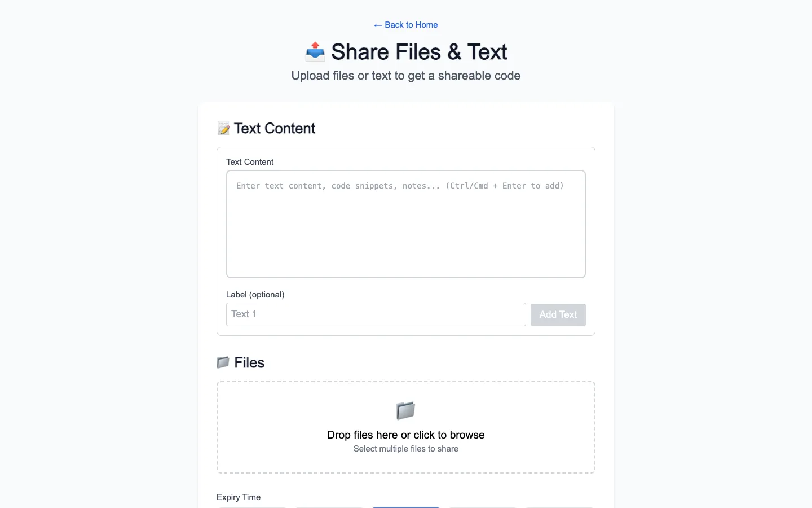The height and width of the screenshot is (508, 812).
Task: Click the Add Text button
Action: click(x=558, y=314)
